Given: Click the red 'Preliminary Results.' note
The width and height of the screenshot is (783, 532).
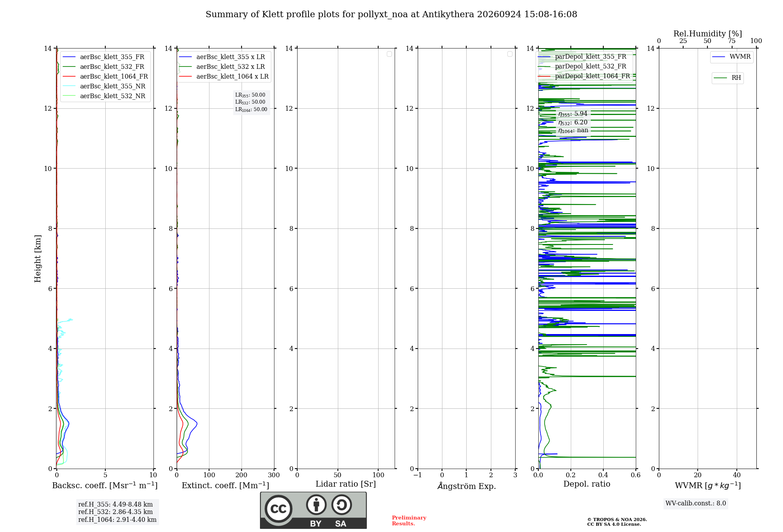Looking at the screenshot, I should (x=409, y=521).
